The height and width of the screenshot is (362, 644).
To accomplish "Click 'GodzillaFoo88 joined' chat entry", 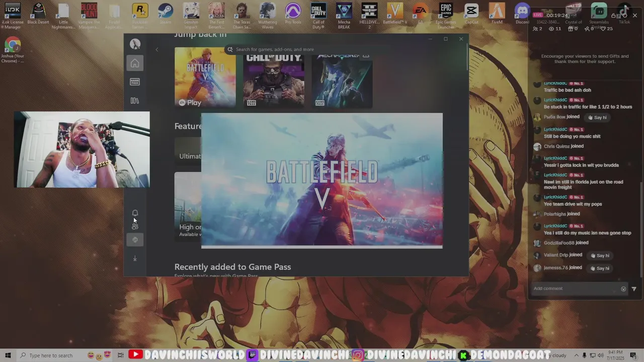I will coord(566,243).
